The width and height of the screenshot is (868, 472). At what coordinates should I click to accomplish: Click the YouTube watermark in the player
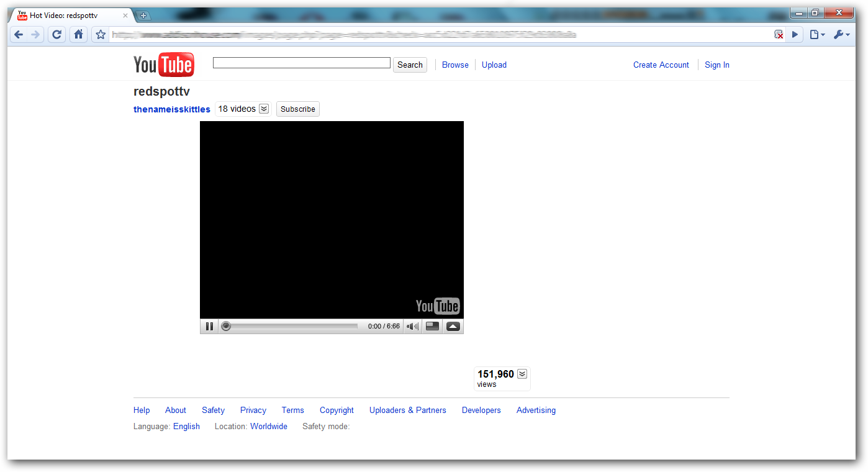point(437,306)
